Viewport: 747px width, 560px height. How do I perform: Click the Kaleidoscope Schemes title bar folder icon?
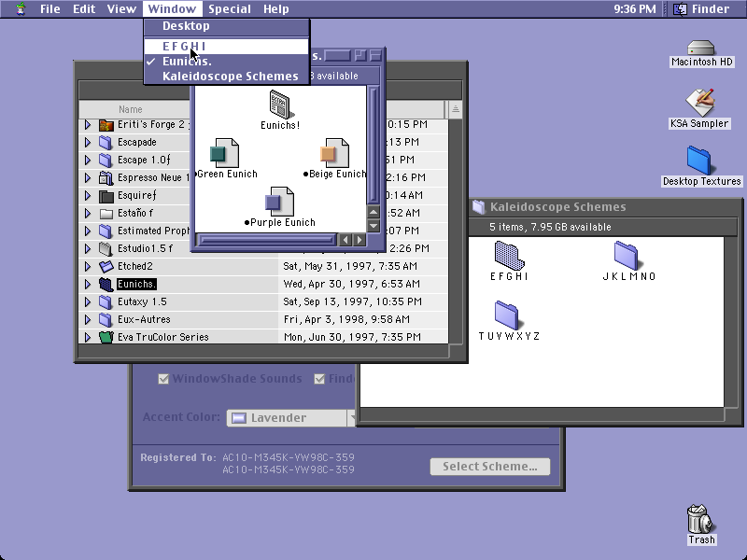point(479,206)
